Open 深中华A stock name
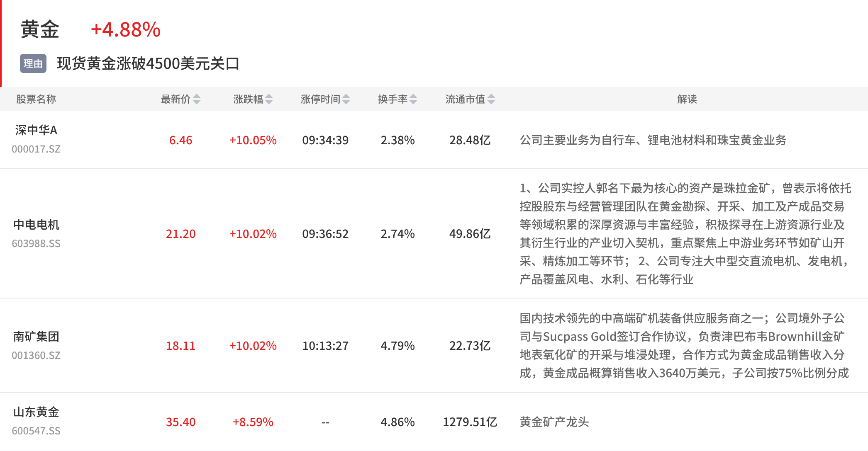868x451 pixels. (36, 130)
